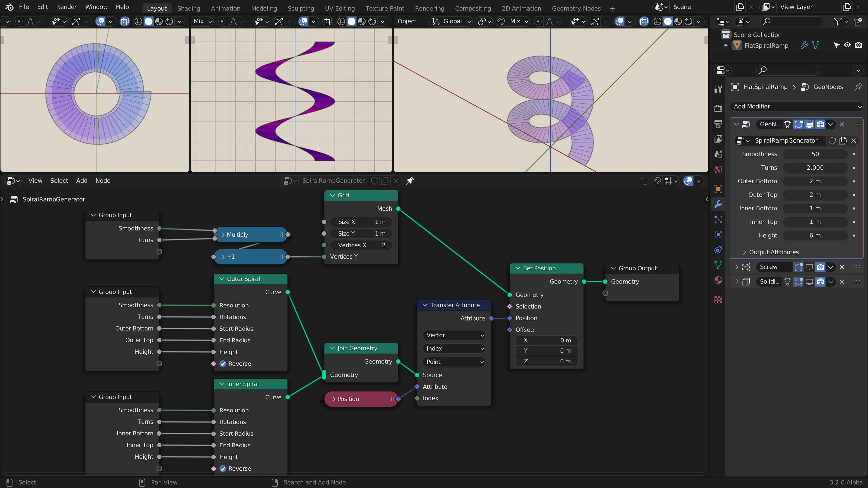868x488 pixels.
Task: Add a new workspace with plus button
Action: tap(612, 8)
